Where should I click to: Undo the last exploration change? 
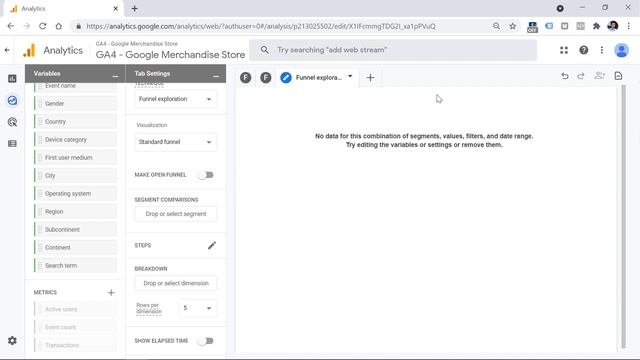pos(564,76)
